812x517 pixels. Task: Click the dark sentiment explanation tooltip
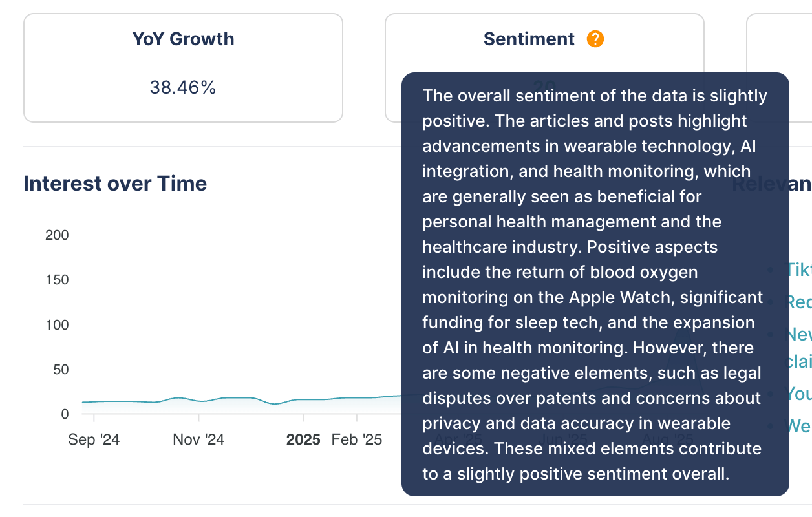(595, 284)
